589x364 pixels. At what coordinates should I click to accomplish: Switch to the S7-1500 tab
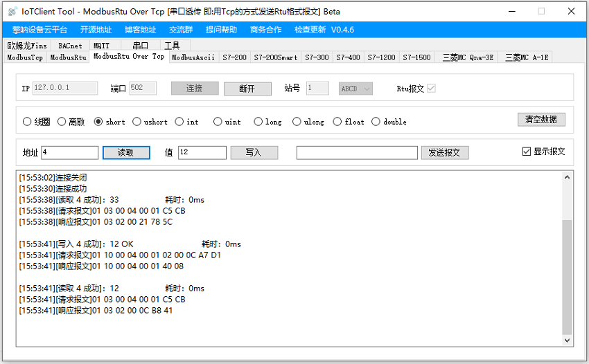pos(416,57)
